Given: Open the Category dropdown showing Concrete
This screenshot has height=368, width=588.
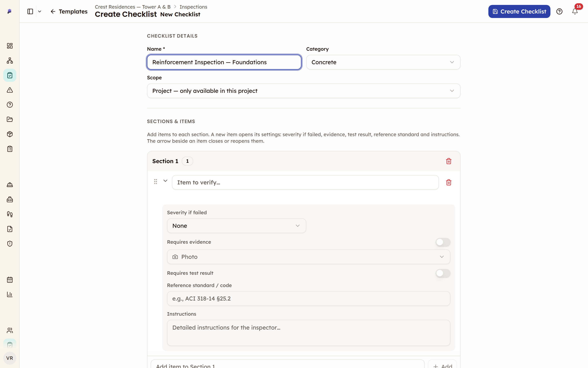Looking at the screenshot, I should coord(383,62).
